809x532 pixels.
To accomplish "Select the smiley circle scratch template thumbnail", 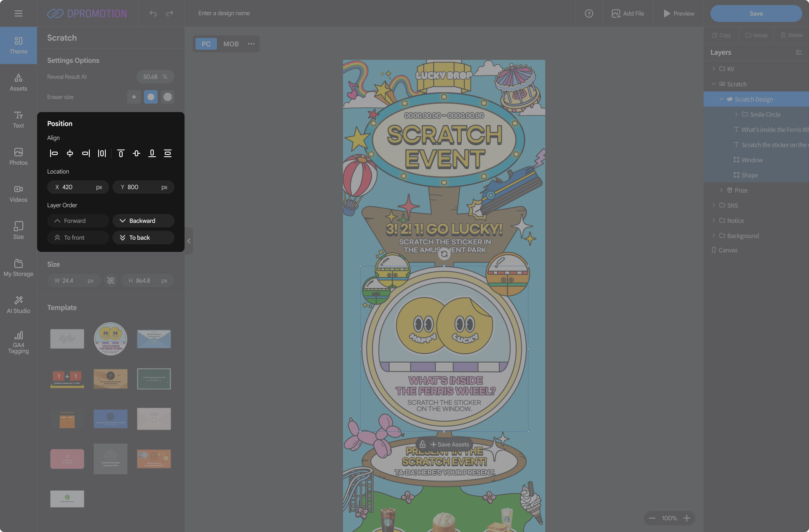I will pyautogui.click(x=110, y=339).
